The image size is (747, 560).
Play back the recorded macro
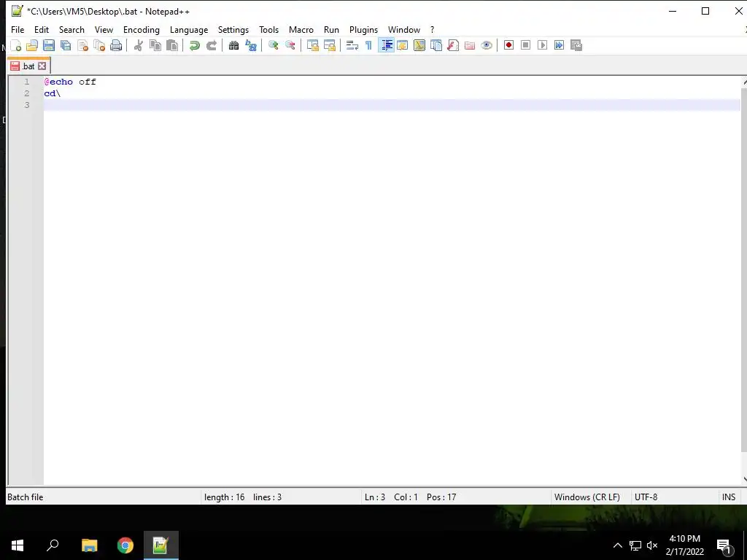point(542,45)
